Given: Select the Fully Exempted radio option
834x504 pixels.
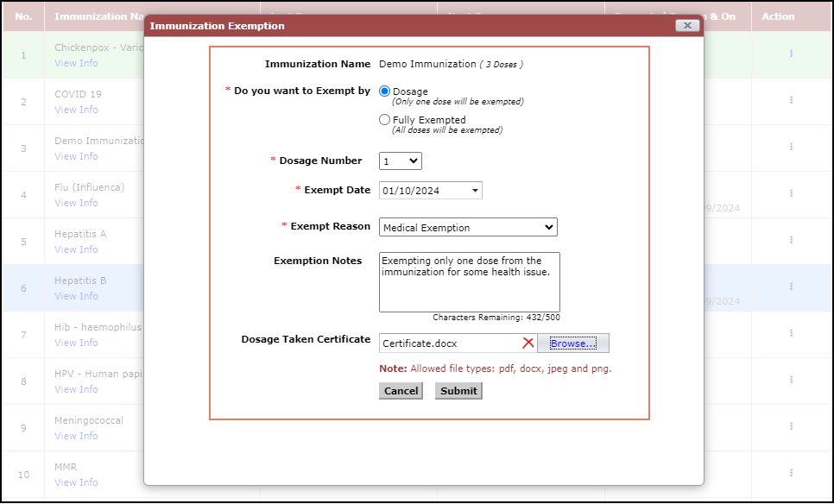Looking at the screenshot, I should [385, 120].
